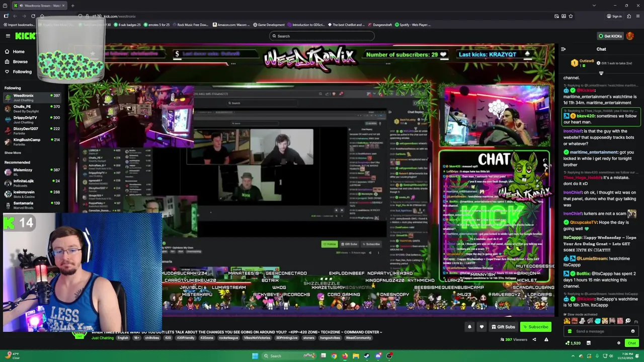
Task: Click the rocketleague tag
Action: [229, 338]
